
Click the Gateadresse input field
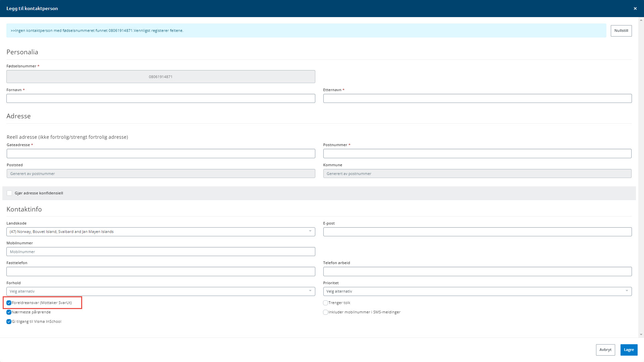(x=161, y=154)
